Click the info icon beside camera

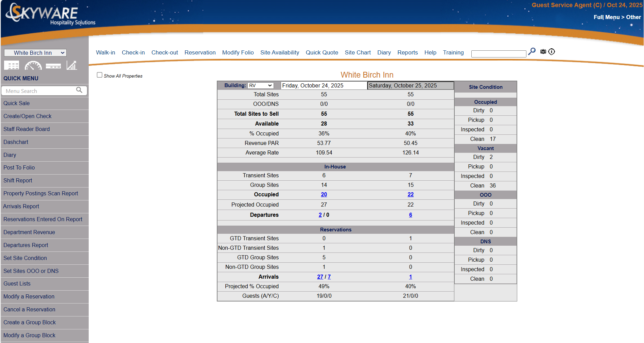[552, 52]
